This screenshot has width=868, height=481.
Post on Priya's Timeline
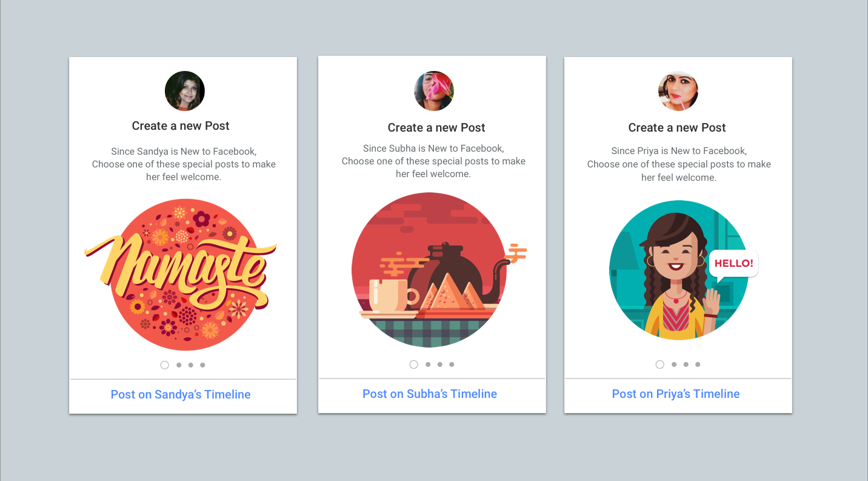coord(676,394)
